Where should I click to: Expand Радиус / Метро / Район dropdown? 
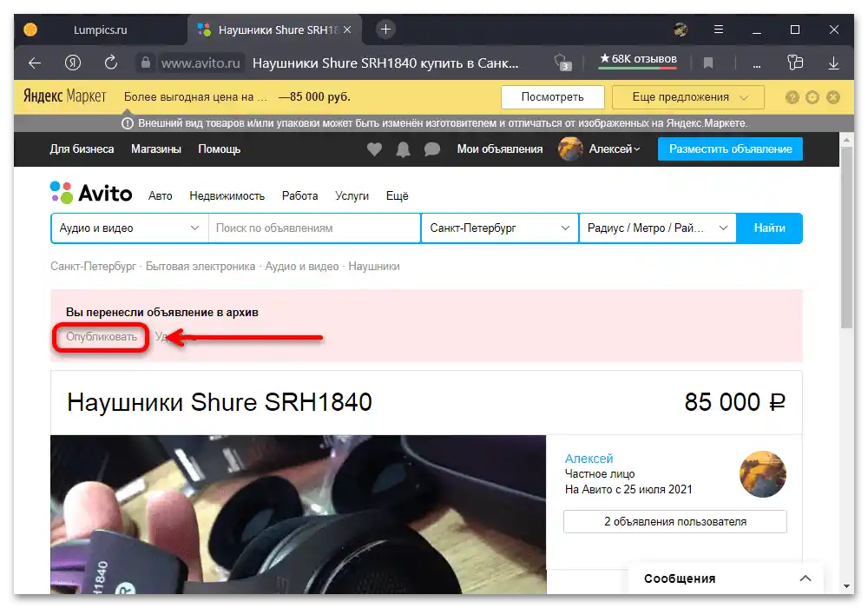coord(658,228)
